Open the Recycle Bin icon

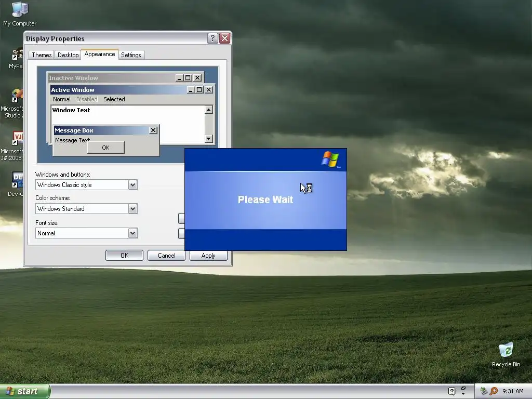pyautogui.click(x=506, y=354)
